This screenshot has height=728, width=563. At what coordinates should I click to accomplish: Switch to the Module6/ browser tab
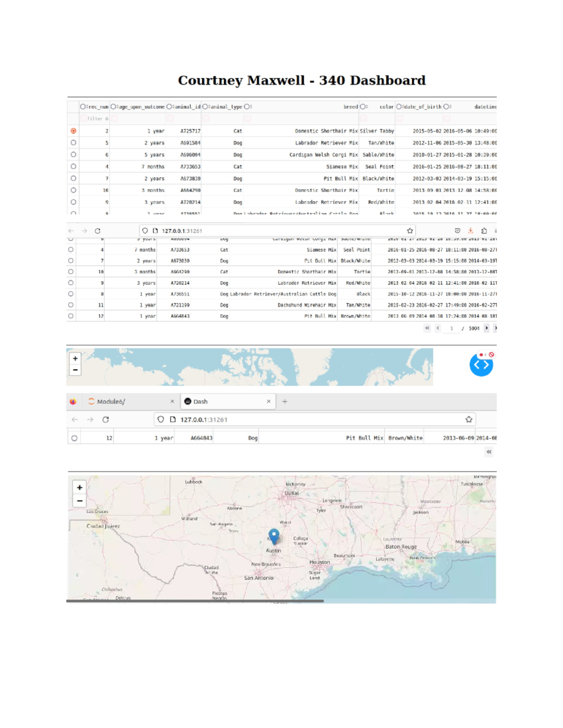point(127,401)
